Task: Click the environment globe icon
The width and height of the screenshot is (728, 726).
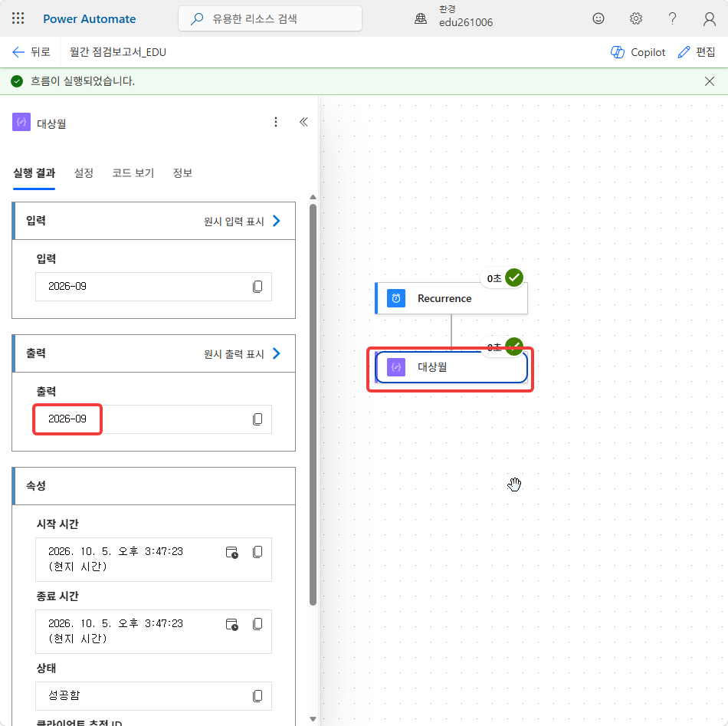Action: (x=421, y=18)
